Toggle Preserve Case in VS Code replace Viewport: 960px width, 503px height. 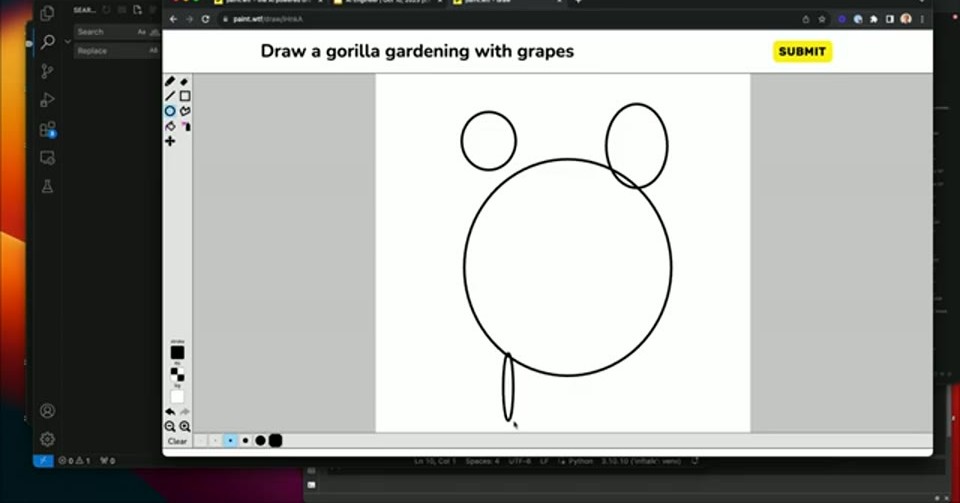tap(153, 51)
